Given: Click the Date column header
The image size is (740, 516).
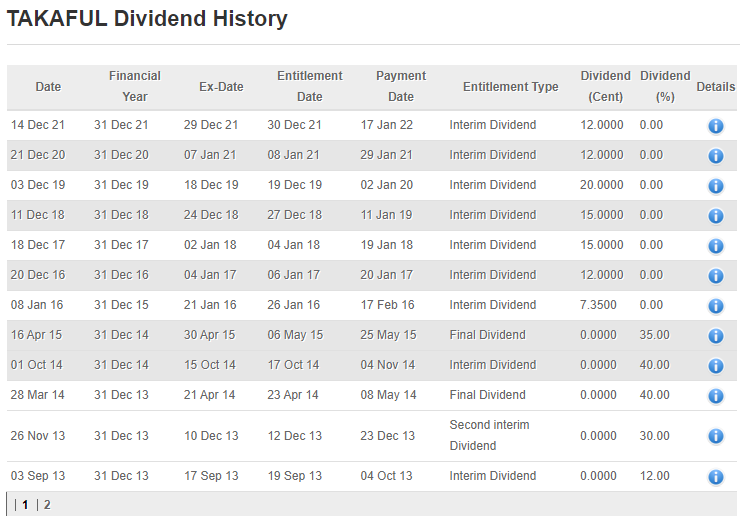Looking at the screenshot, I should point(48,87).
